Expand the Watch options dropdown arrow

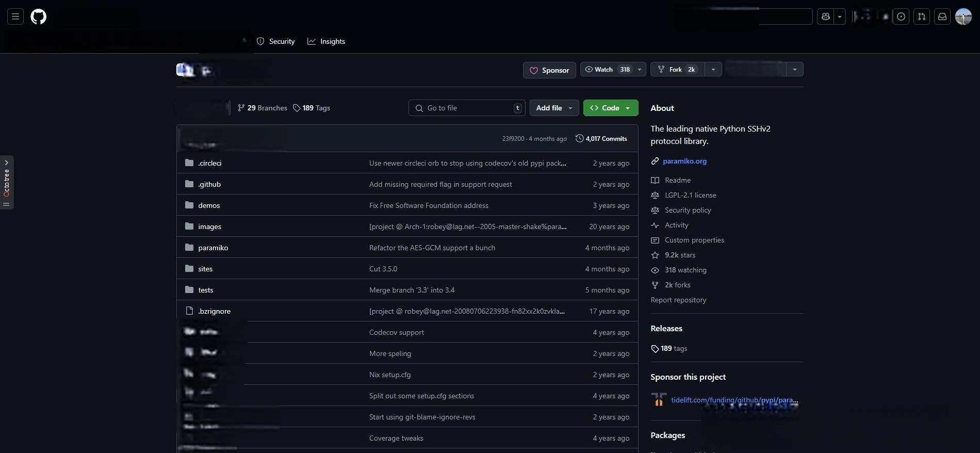pos(640,70)
